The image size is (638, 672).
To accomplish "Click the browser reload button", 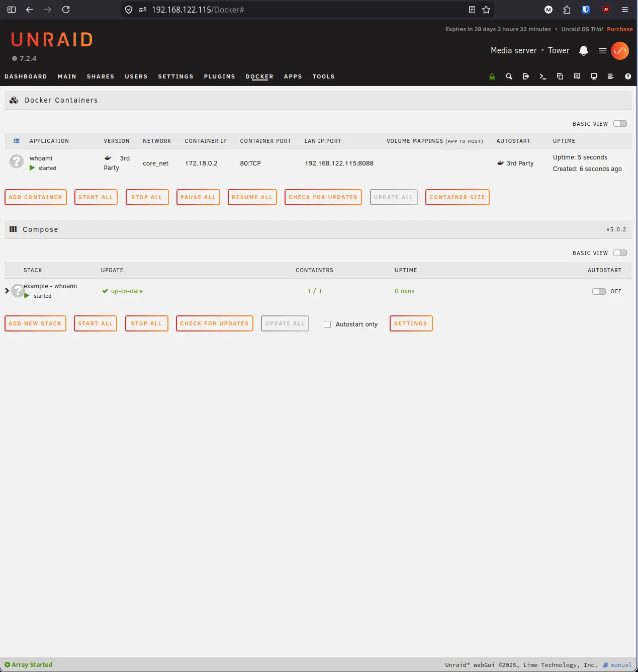I will pyautogui.click(x=66, y=10).
